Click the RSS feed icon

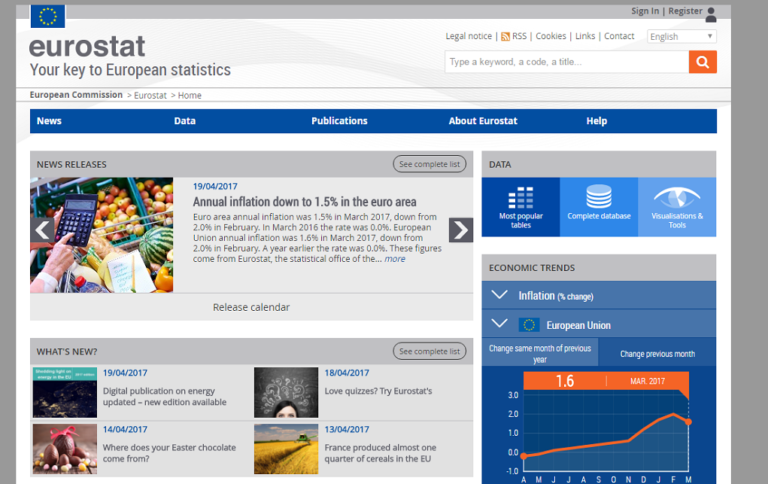click(505, 37)
